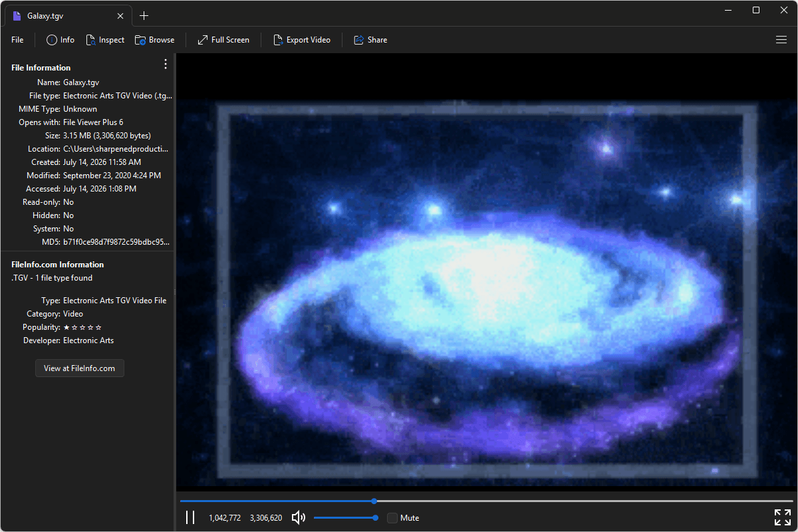Click the MD5 hash value
Viewport: 798px width, 532px height.
coord(116,242)
